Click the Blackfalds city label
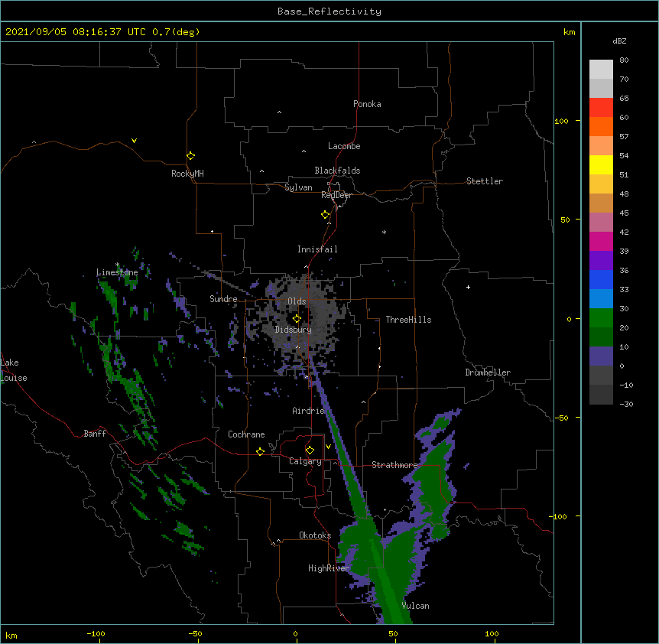Viewport: 659px width, 644px height. [337, 171]
